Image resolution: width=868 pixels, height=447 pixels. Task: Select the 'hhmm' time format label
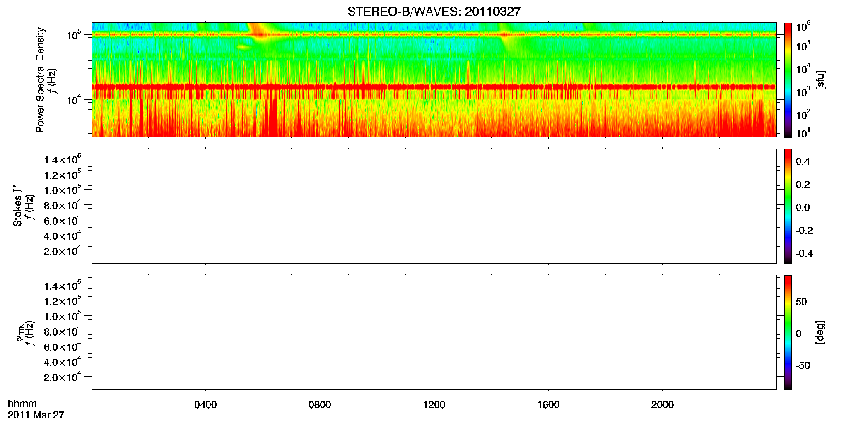coord(22,404)
